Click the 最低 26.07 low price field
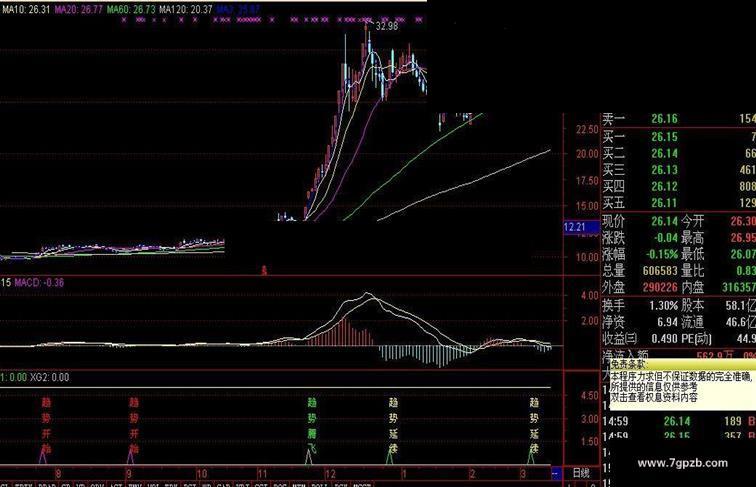Image resolution: width=756 pixels, height=487 pixels. pos(718,254)
